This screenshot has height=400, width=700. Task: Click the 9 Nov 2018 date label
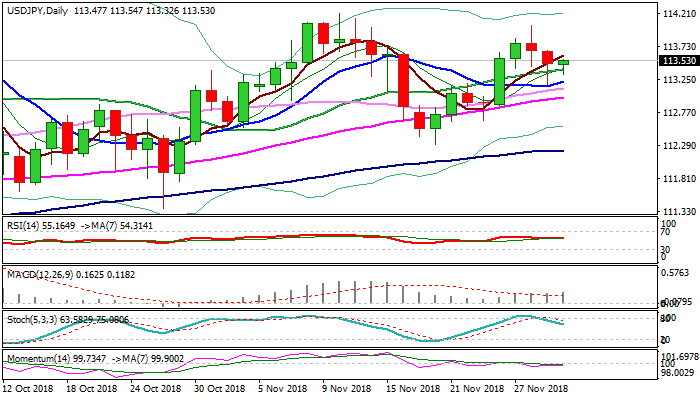point(346,388)
